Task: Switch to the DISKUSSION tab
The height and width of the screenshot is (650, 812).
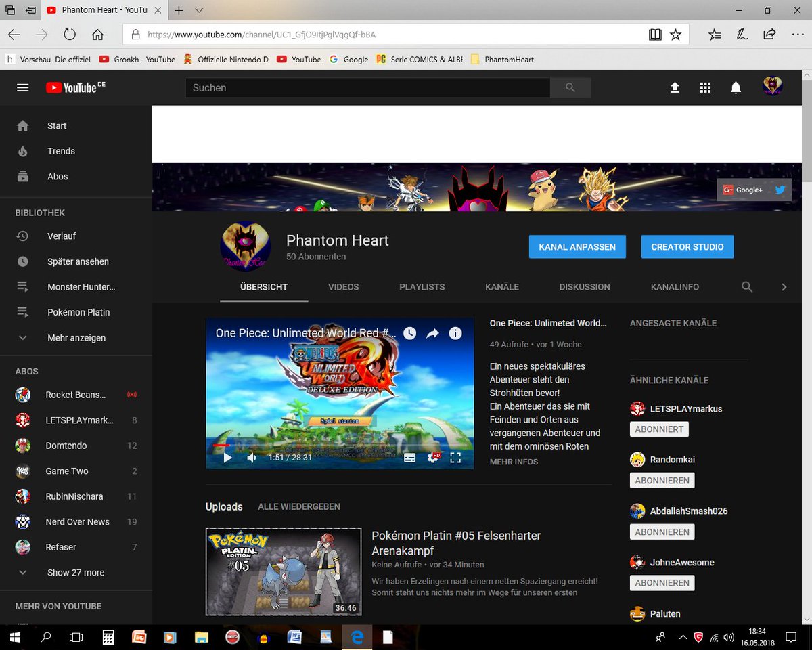Action: 585,287
